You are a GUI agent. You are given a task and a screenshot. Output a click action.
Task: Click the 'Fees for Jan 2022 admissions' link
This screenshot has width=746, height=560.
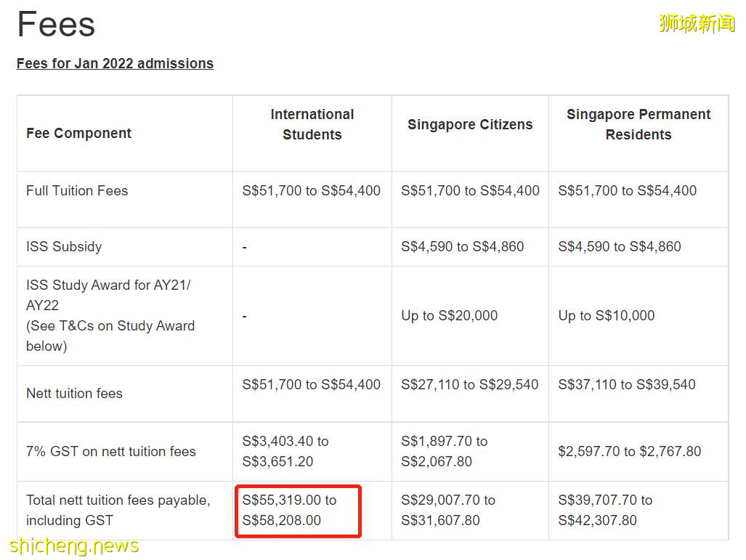tap(115, 63)
